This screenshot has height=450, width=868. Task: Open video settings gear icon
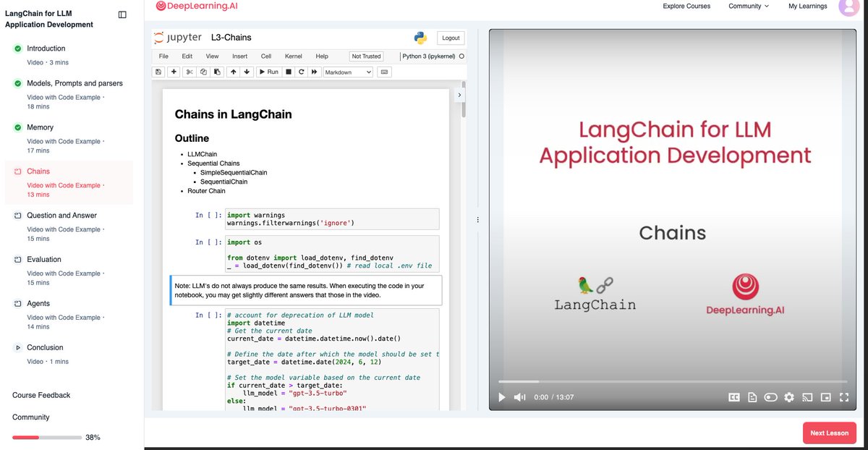click(789, 397)
